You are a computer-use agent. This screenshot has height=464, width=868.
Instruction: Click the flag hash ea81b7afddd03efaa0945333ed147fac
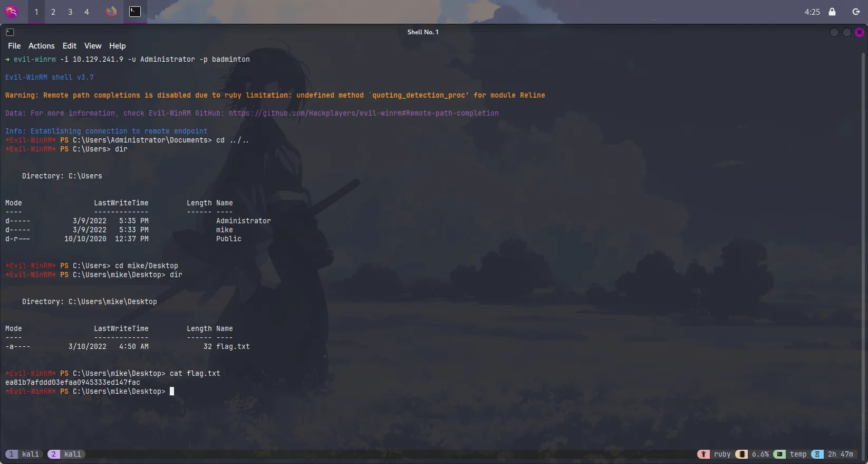tap(73, 382)
